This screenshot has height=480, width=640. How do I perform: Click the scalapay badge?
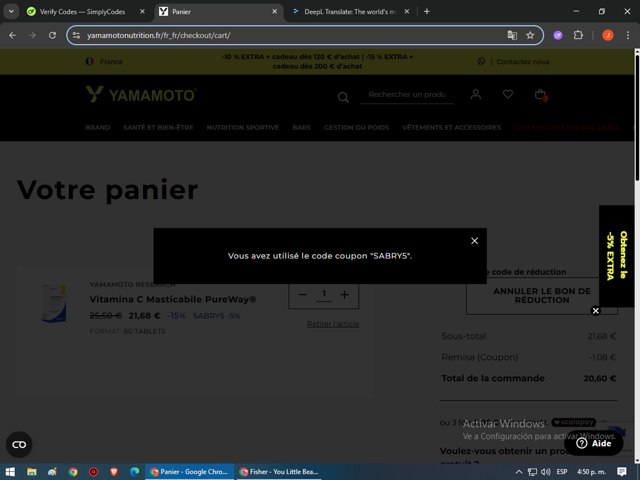[573, 422]
